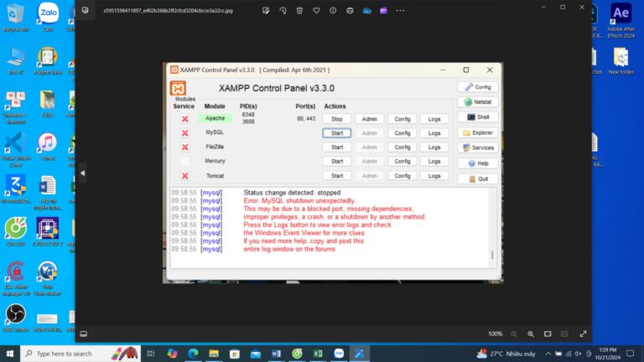Open the See more (three dots) menu in Photos
This screenshot has width=644, height=362.
pyautogui.click(x=401, y=11)
